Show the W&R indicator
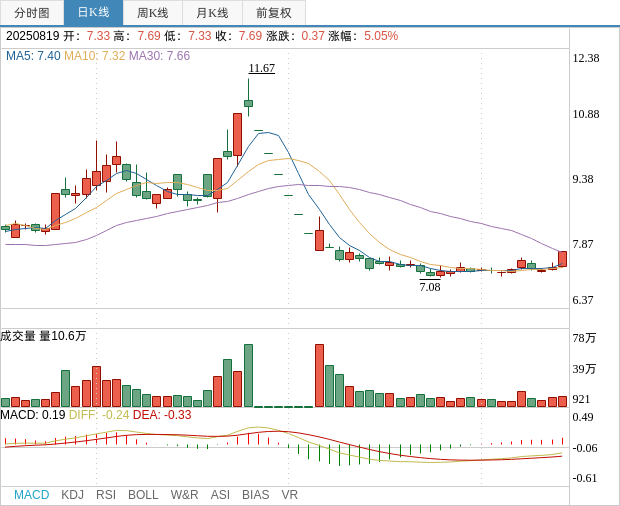This screenshot has height=506, width=620. tap(184, 495)
